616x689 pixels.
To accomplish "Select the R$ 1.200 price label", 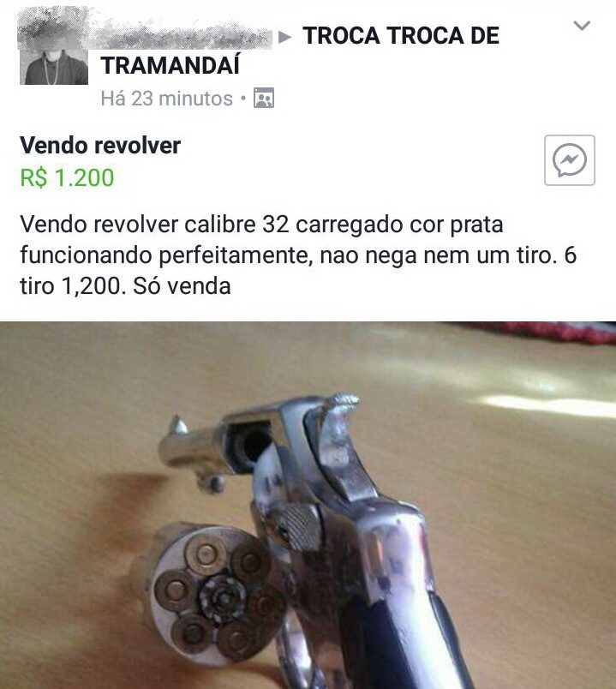I will [x=67, y=177].
